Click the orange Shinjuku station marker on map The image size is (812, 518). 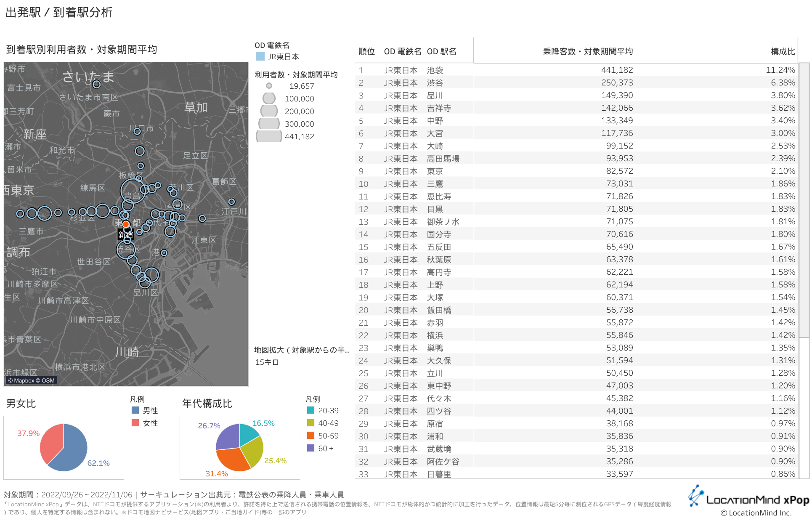(126, 224)
